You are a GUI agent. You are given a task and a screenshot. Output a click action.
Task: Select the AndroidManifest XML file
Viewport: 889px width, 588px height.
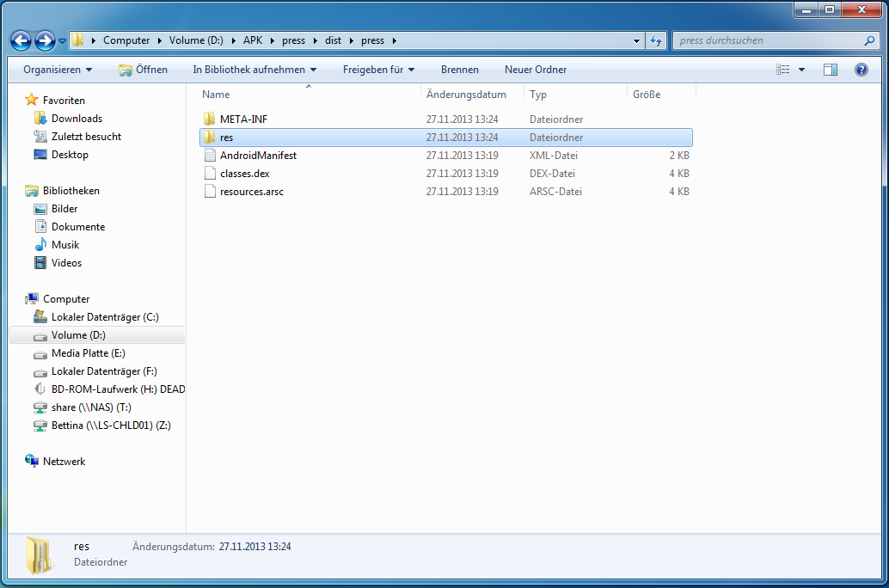click(258, 156)
